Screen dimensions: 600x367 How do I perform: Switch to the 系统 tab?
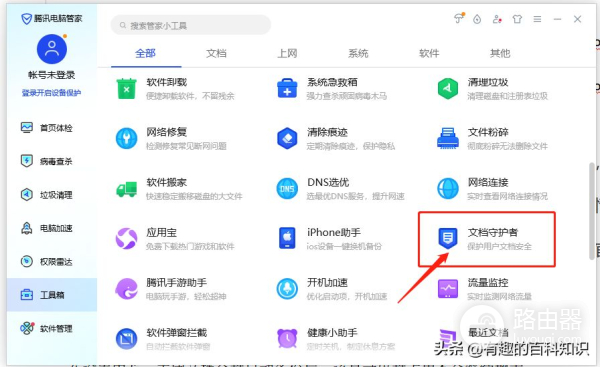click(358, 53)
